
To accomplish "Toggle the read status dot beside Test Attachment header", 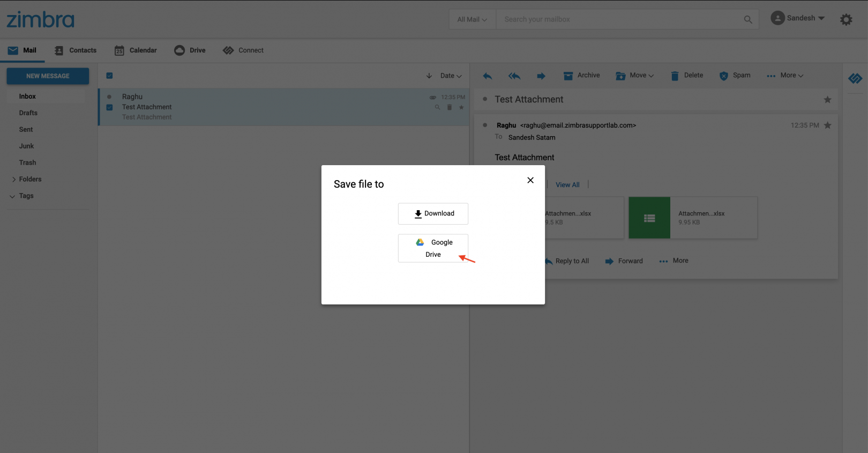I will pyautogui.click(x=485, y=99).
